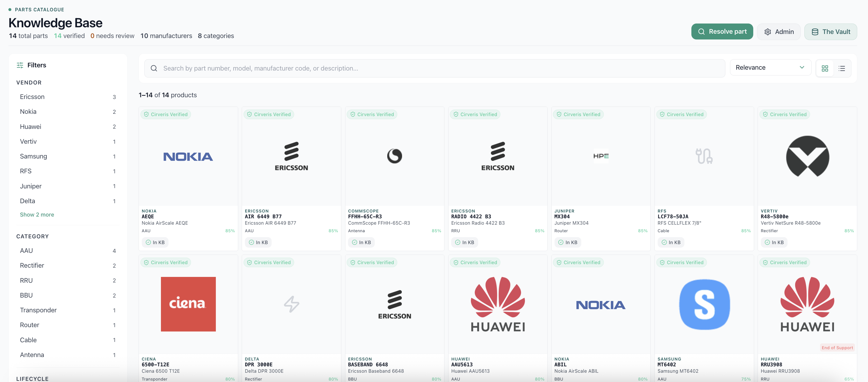Click the search magnifier icon

pos(154,68)
